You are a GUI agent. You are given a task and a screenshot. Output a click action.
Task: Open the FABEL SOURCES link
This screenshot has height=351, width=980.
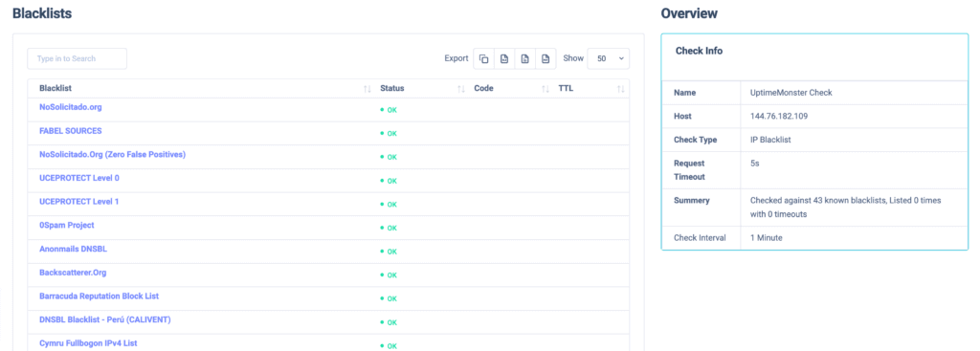point(71,131)
